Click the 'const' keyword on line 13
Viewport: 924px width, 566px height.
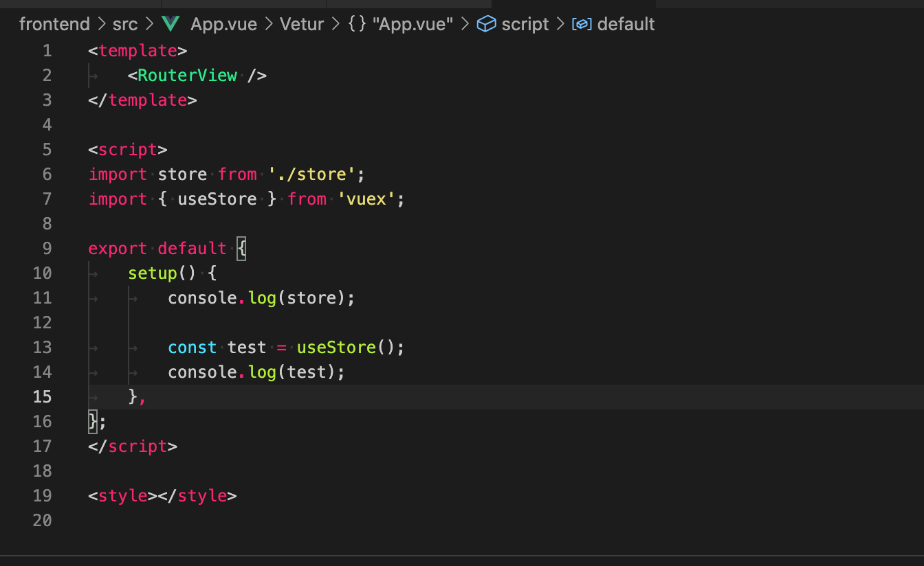(x=192, y=348)
